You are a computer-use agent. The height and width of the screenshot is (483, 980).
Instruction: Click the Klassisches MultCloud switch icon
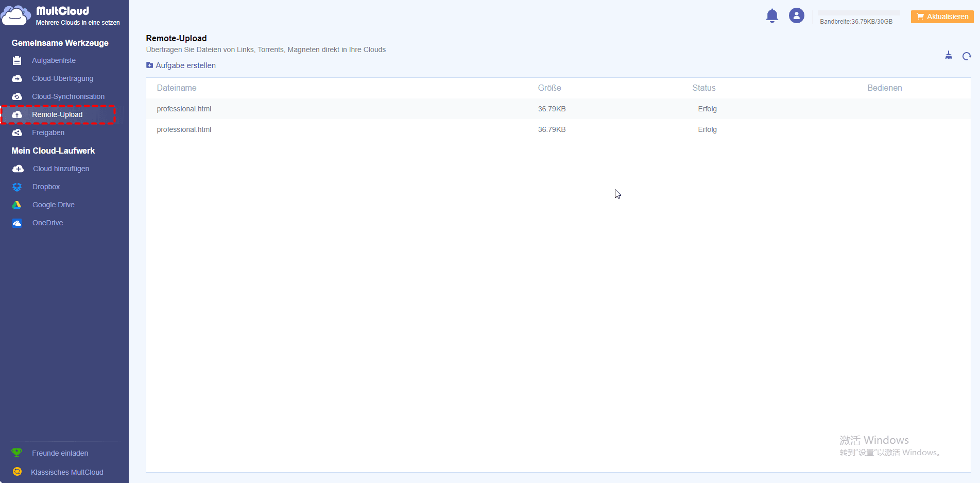(x=17, y=472)
